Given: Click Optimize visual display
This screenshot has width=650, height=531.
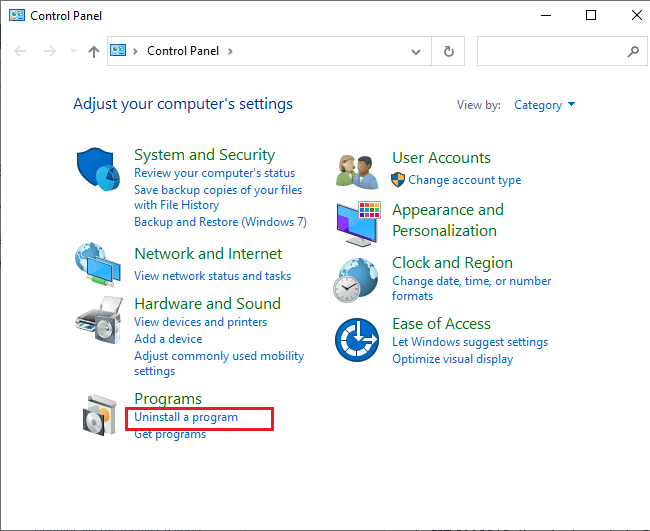Looking at the screenshot, I should click(x=453, y=359).
